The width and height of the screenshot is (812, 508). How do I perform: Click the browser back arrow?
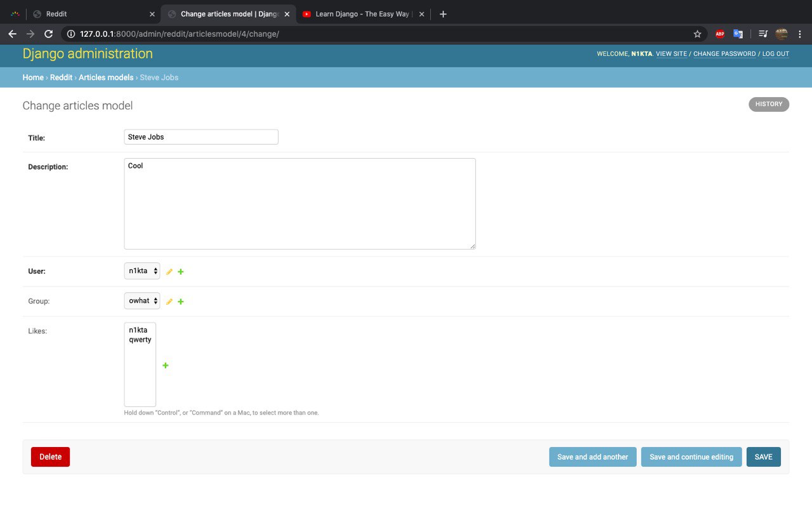12,34
